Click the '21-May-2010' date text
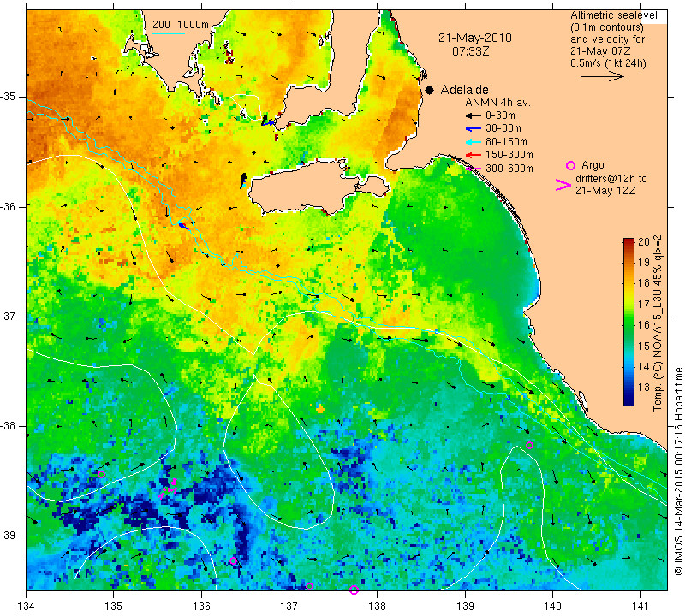Viewport: 685px width, 616px height. 475,38
